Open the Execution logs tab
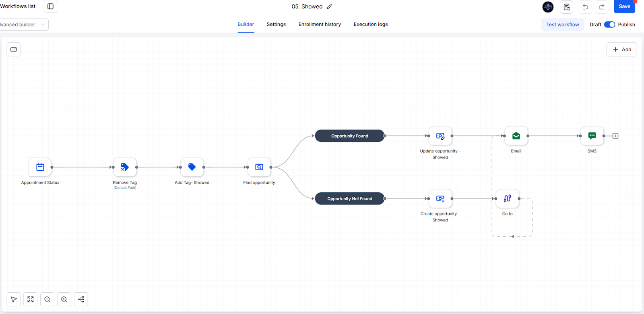Image resolution: width=644 pixels, height=314 pixels. tap(371, 24)
